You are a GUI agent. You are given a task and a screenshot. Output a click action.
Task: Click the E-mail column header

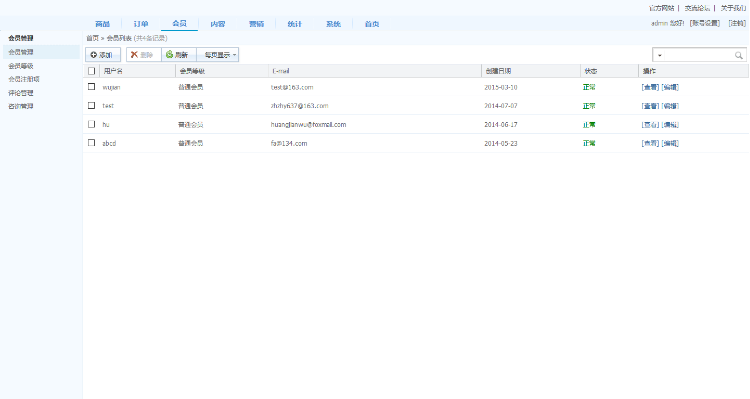(281, 71)
